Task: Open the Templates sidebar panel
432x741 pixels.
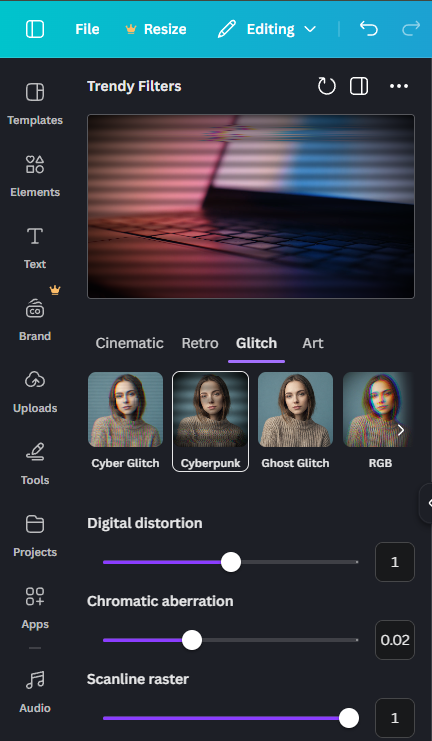Action: click(35, 104)
